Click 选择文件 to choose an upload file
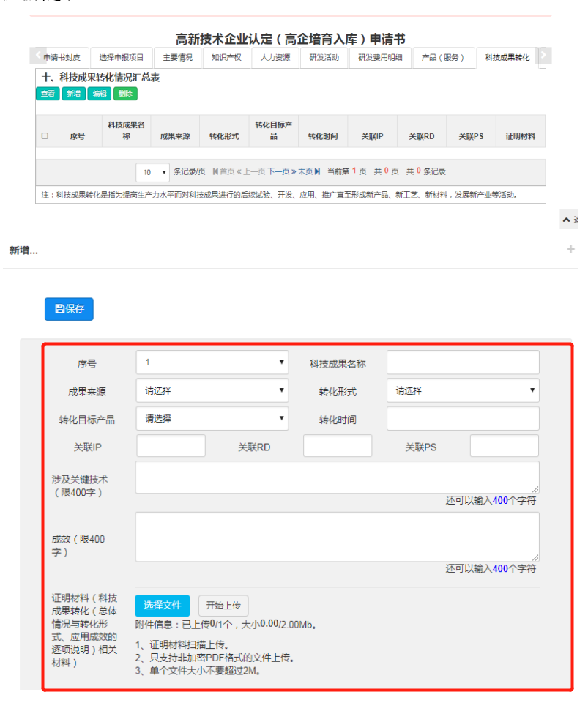The image size is (588, 703). (162, 605)
